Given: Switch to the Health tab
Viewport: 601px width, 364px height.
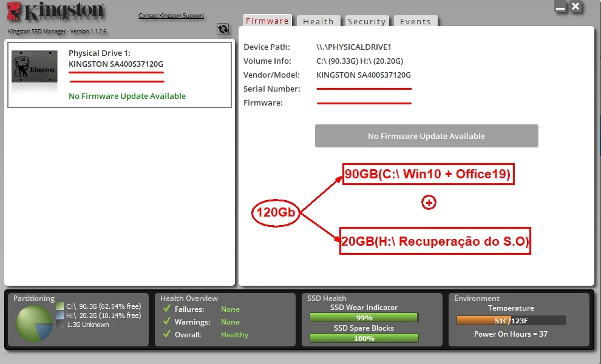Looking at the screenshot, I should point(318,21).
